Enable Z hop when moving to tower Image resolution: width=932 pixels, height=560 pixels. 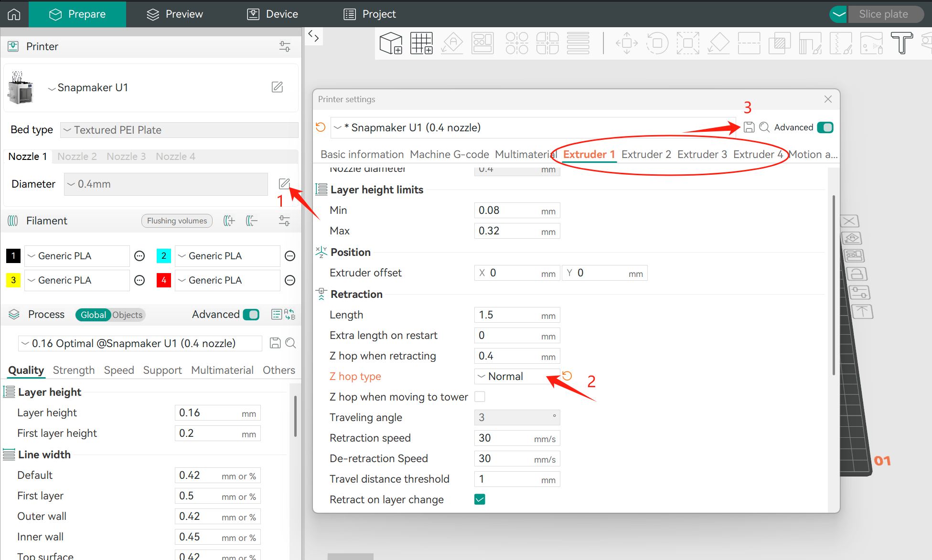480,397
